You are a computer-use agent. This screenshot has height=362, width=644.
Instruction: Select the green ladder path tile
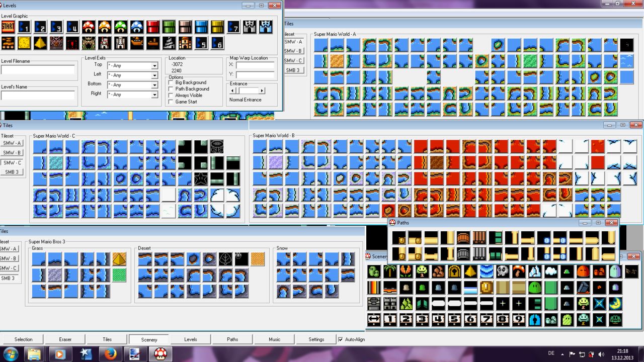coord(496,238)
